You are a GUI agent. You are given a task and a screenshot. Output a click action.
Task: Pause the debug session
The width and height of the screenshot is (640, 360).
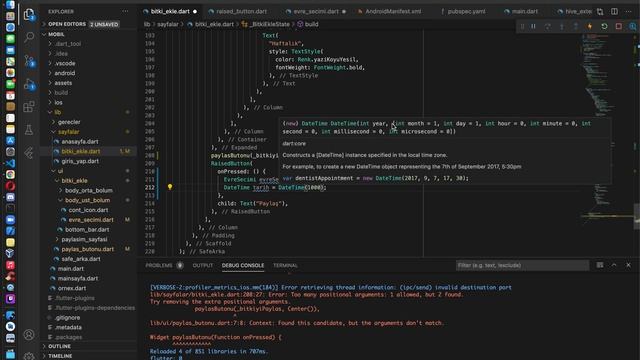coord(533,26)
